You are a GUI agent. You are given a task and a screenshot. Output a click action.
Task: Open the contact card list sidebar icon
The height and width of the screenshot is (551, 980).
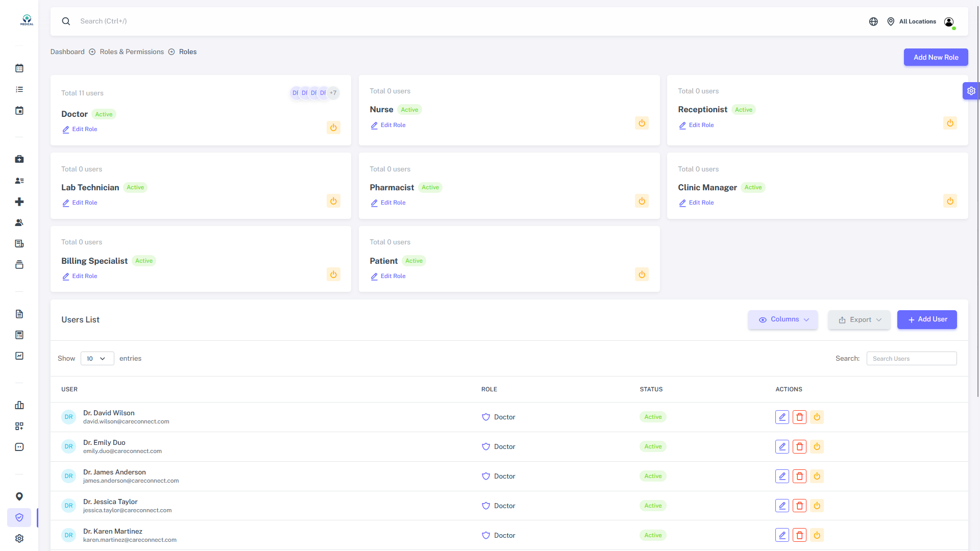point(19,181)
